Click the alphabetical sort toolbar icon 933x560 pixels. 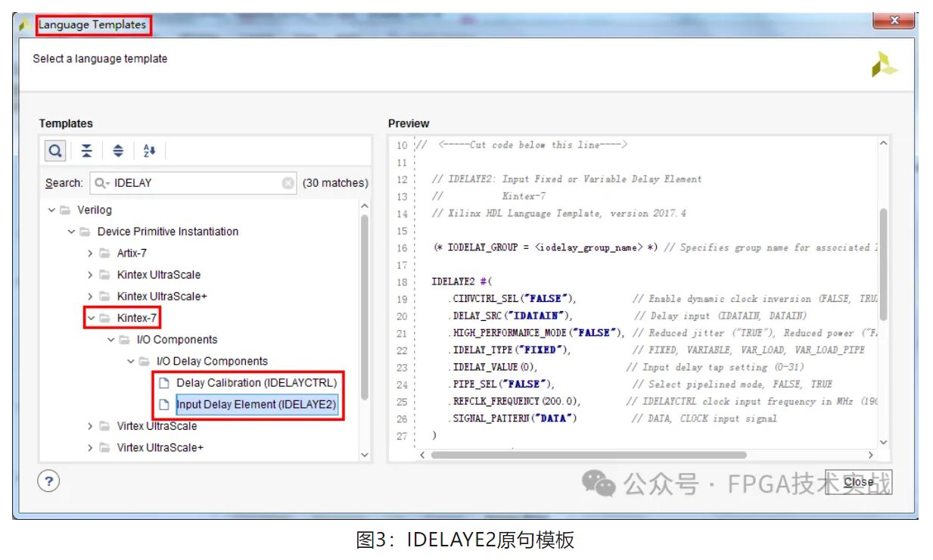[x=149, y=151]
